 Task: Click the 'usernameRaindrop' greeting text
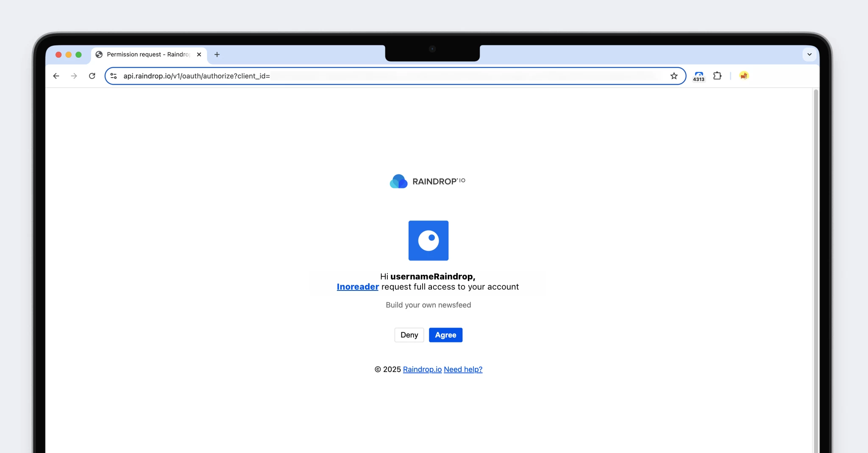tap(433, 276)
